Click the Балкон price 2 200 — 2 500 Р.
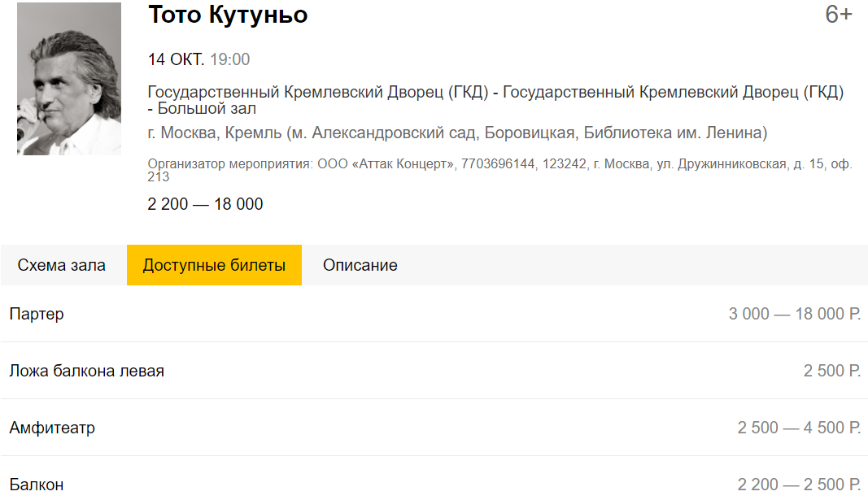The height and width of the screenshot is (500, 868). pos(799,485)
